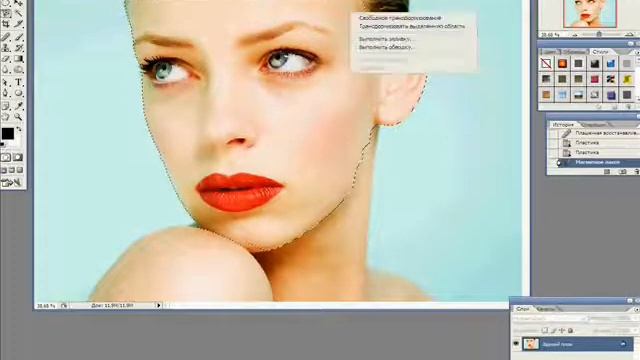Choose full screen mode with menu bar
The width and height of the screenshot is (640, 360).
click(x=12, y=170)
